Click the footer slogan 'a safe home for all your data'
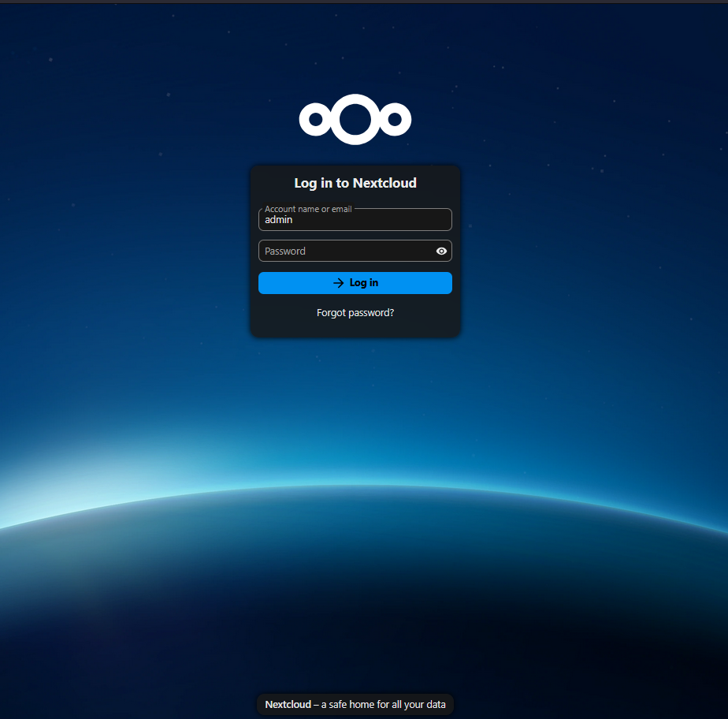Image resolution: width=728 pixels, height=719 pixels. 384,705
